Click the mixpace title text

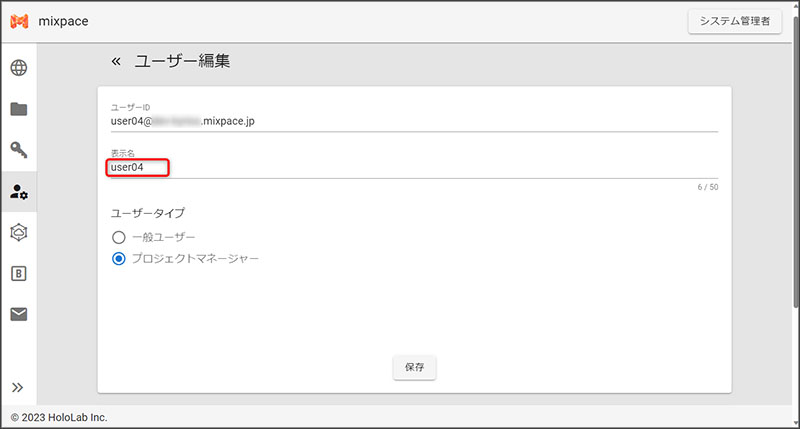coord(64,21)
